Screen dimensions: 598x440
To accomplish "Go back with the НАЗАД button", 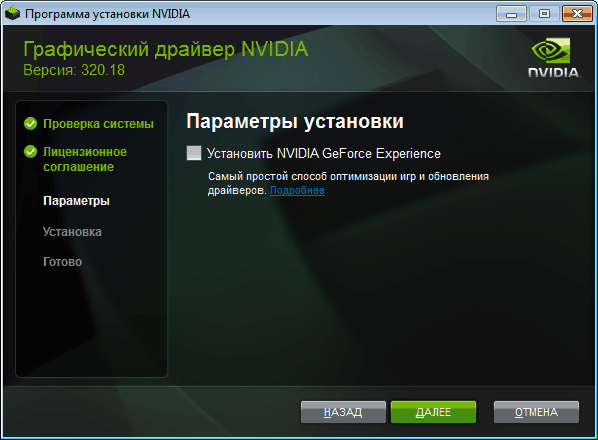I will tap(343, 412).
